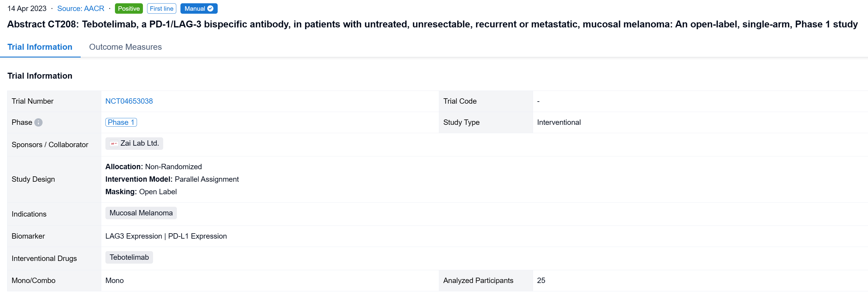The width and height of the screenshot is (868, 297).
Task: Click the Positive status badge
Action: [x=128, y=8]
